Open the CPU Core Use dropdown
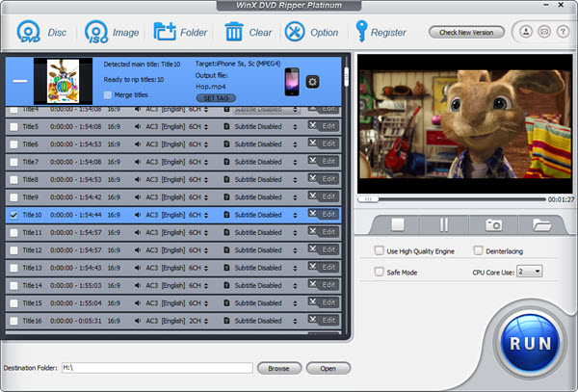Screen dimensions: 578x392 (x=529, y=272)
